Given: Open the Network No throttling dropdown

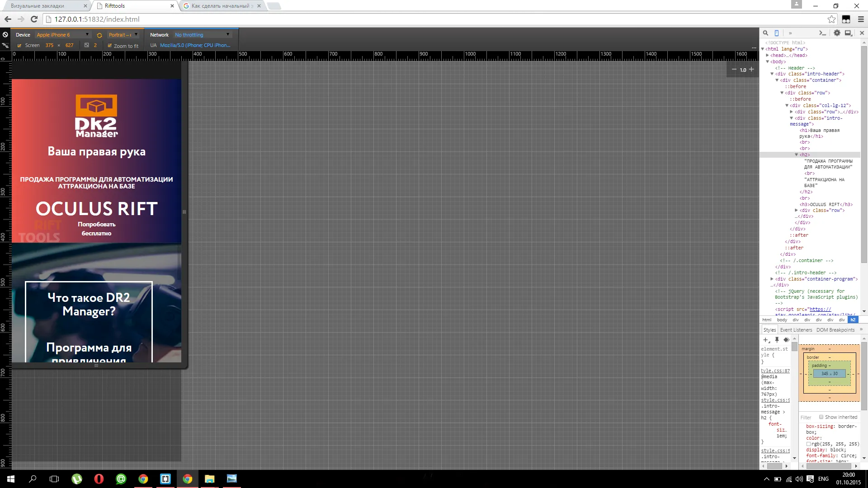Looking at the screenshot, I should pos(203,35).
